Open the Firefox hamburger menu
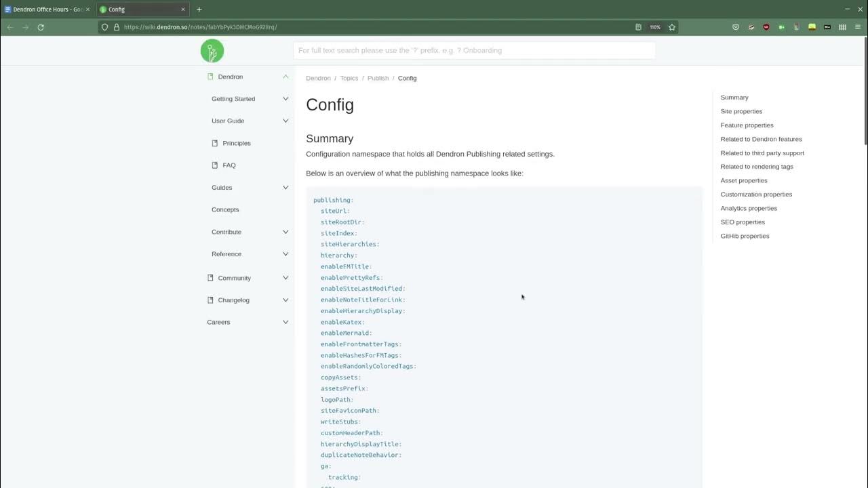 point(858,27)
